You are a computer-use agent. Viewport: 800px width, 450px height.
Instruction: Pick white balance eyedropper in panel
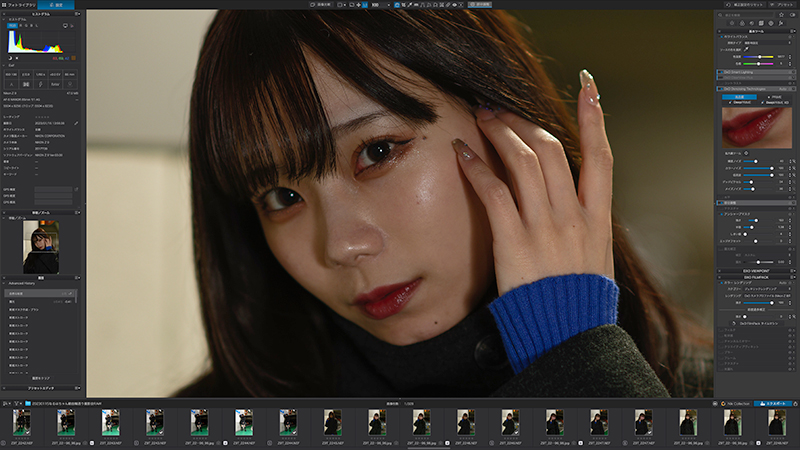746,49
